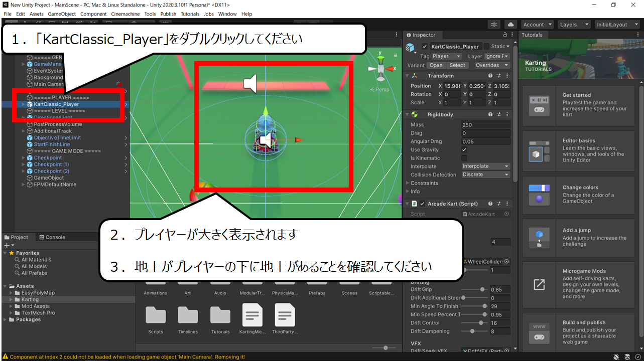Toggle the Arcade Kart script enabled checkbox
The width and height of the screenshot is (644, 361).
423,204
